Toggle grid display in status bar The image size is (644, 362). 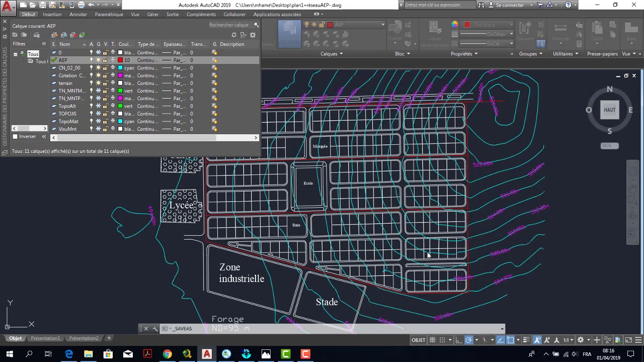point(432,340)
